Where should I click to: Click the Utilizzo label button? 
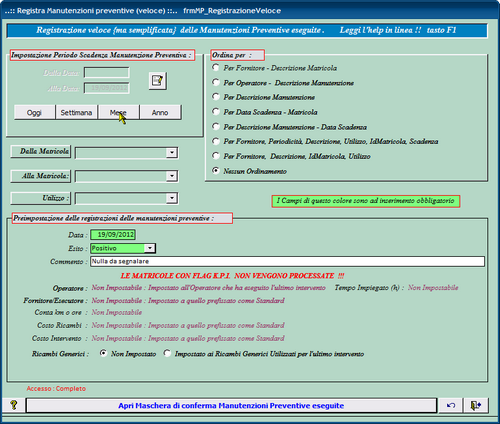tap(41, 198)
